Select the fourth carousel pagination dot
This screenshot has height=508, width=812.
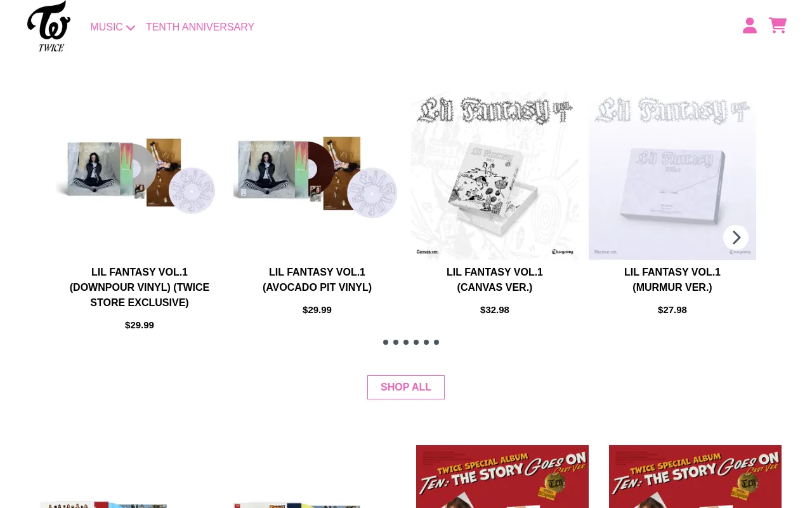(x=416, y=342)
